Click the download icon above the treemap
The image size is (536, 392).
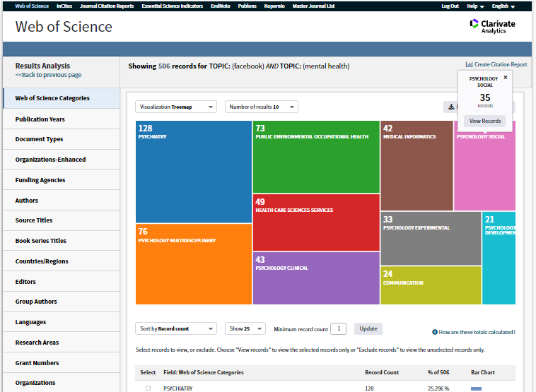[451, 107]
